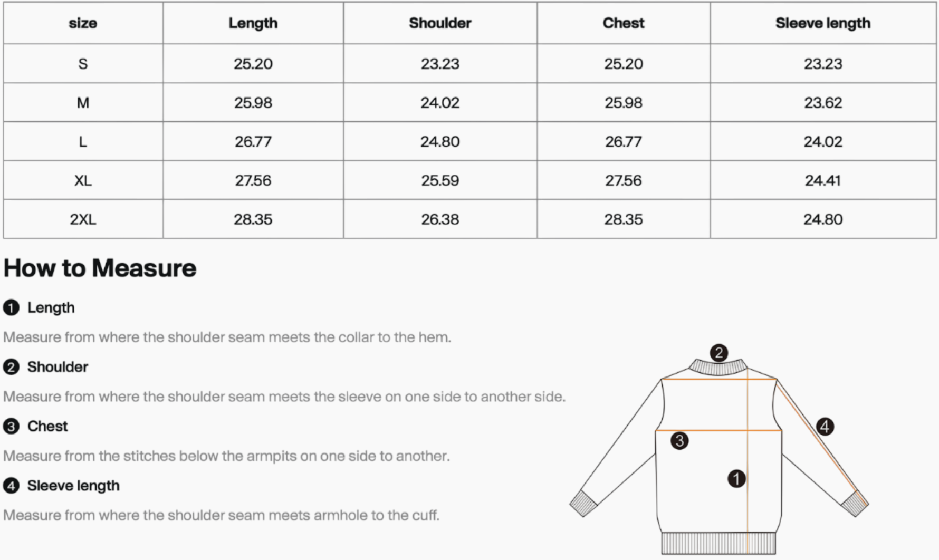Viewport: 939px width, 560px height.
Task: Click the L row Shoulder value 24.80
Action: [440, 141]
